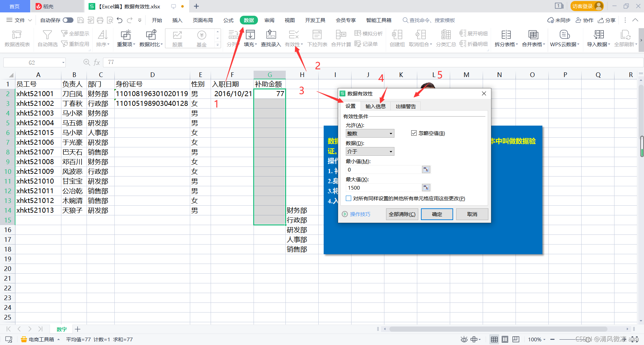The width and height of the screenshot is (644, 345).
Task: Click the Share (分享) button
Action: click(606, 20)
